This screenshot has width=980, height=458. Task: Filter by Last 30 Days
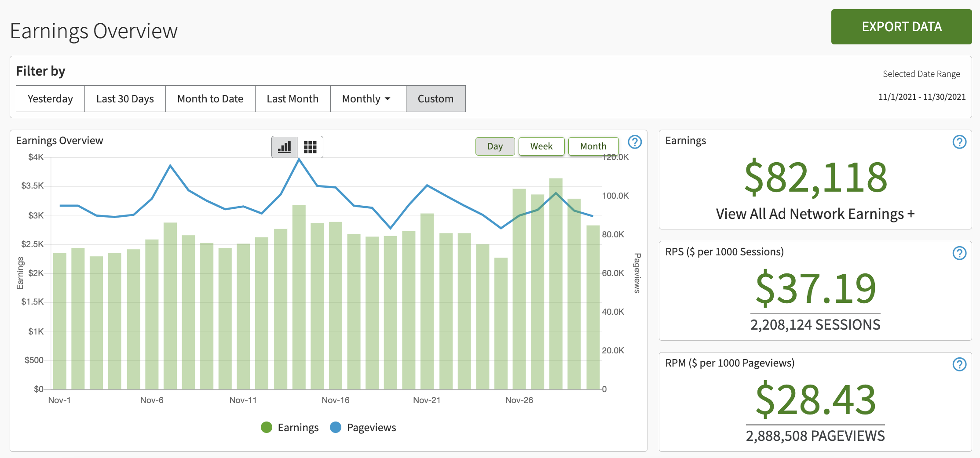coord(125,99)
